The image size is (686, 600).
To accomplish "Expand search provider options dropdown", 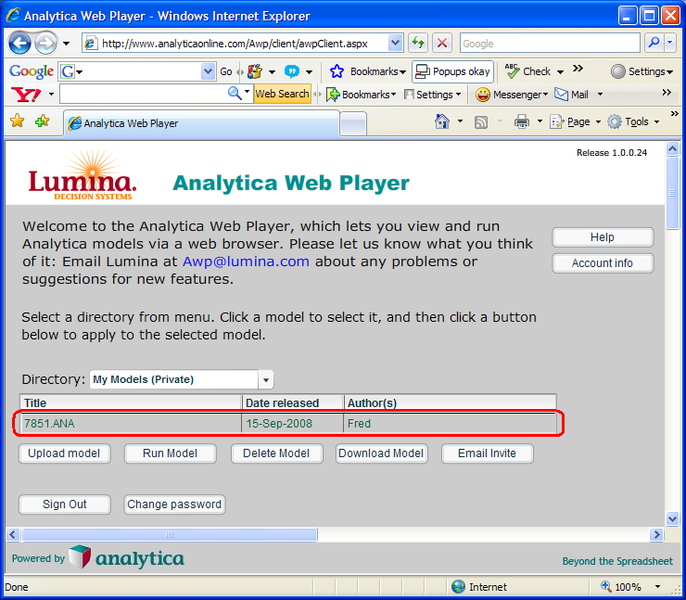I will coord(670,43).
